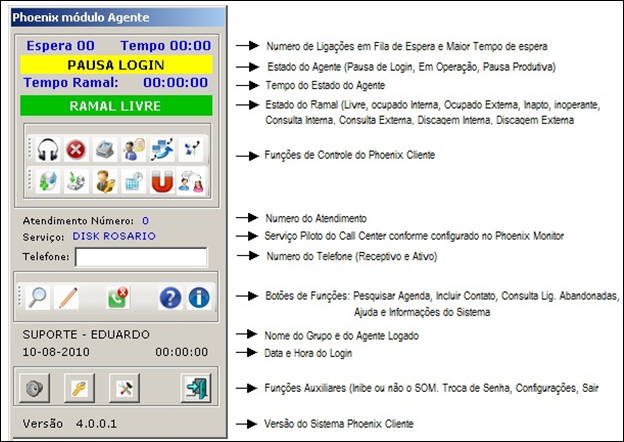This screenshot has width=624, height=442.
Task: Click the 'Data e Hora do Login' caption
Action: (308, 353)
